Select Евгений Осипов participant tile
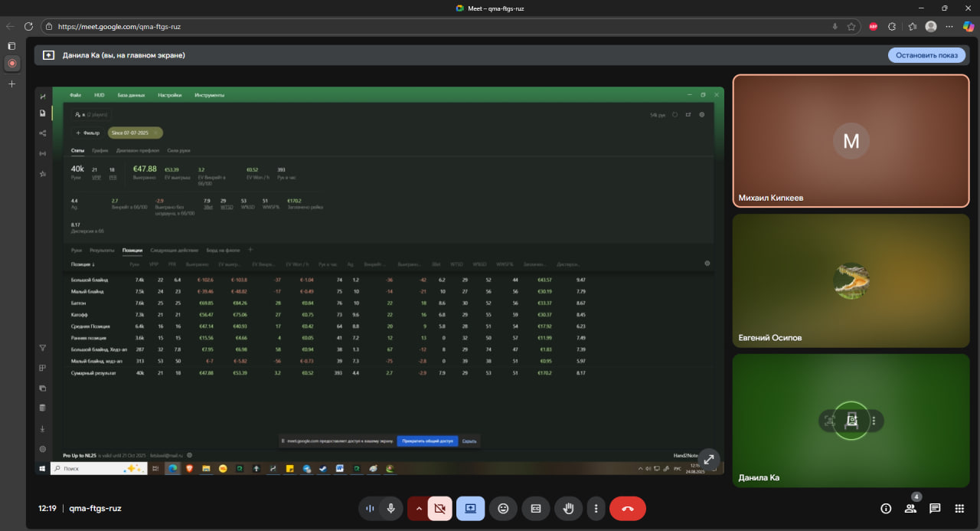The image size is (980, 531). (x=851, y=280)
